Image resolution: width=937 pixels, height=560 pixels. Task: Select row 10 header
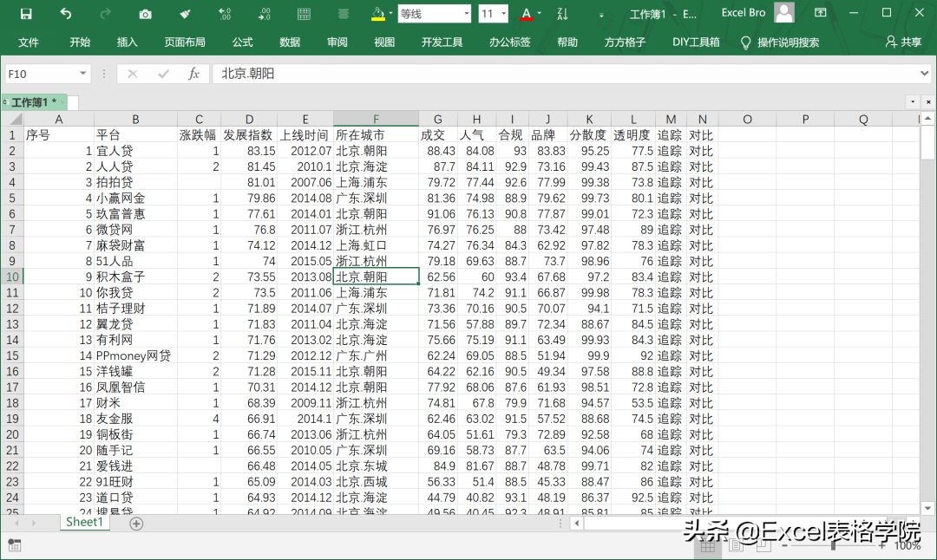(12, 277)
